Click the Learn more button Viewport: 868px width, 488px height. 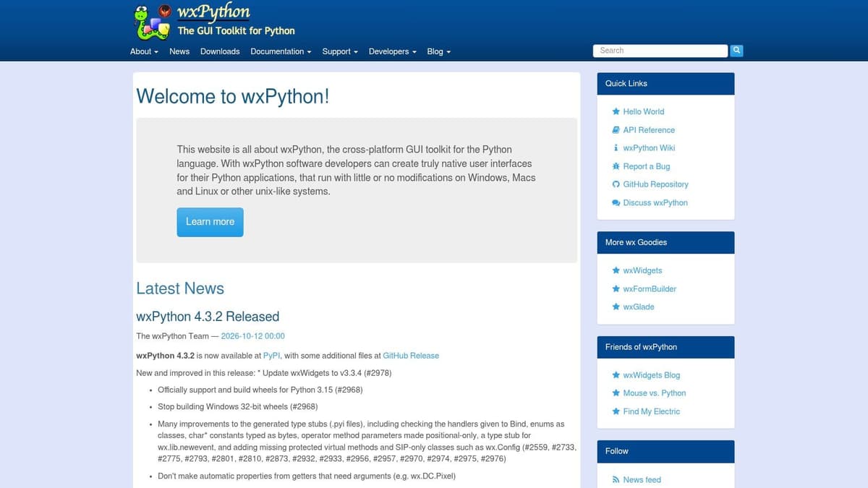(210, 222)
